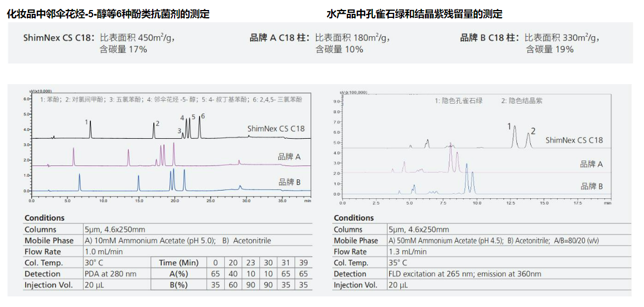Click the 35° C column temperature value

[x=398, y=263]
